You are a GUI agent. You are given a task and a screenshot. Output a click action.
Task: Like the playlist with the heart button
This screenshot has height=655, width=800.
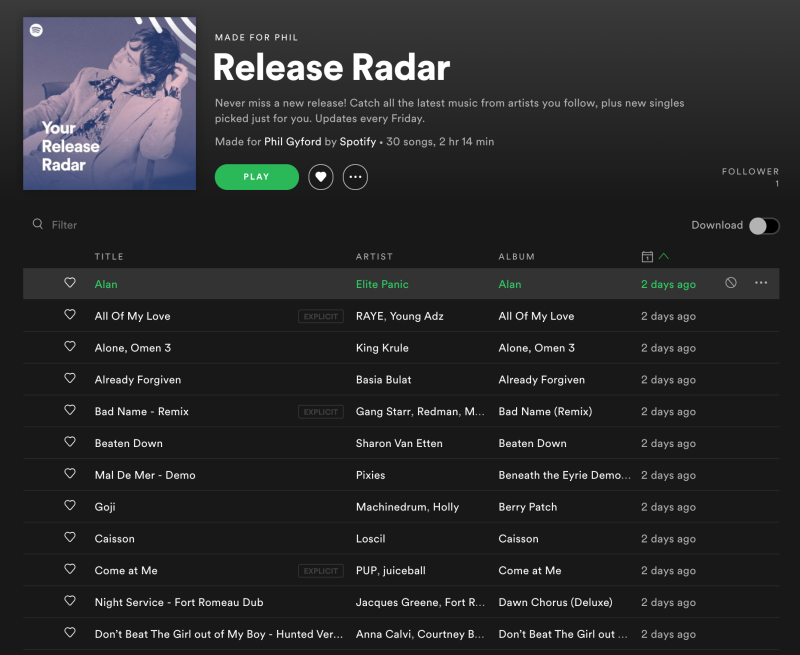point(320,177)
